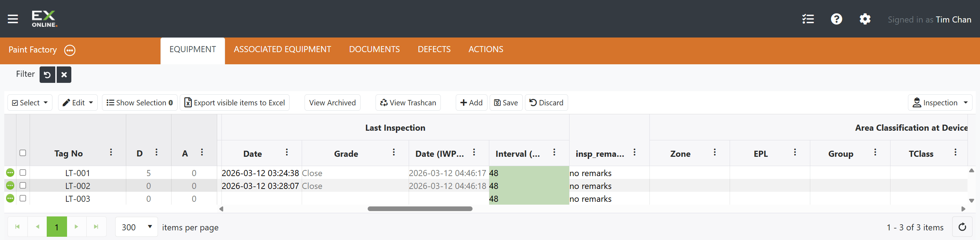Click the Paint Factory options ellipsis icon
The image size is (980, 240).
click(70, 50)
